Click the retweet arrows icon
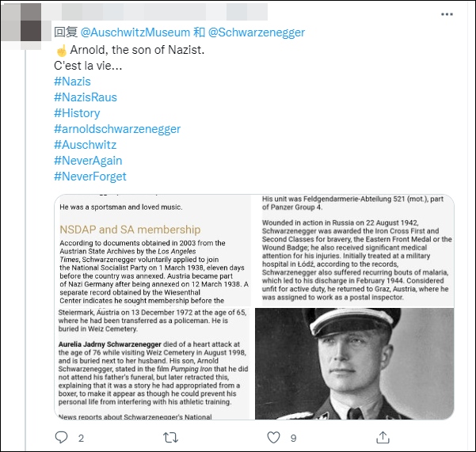The width and height of the screenshot is (476, 452). click(170, 438)
